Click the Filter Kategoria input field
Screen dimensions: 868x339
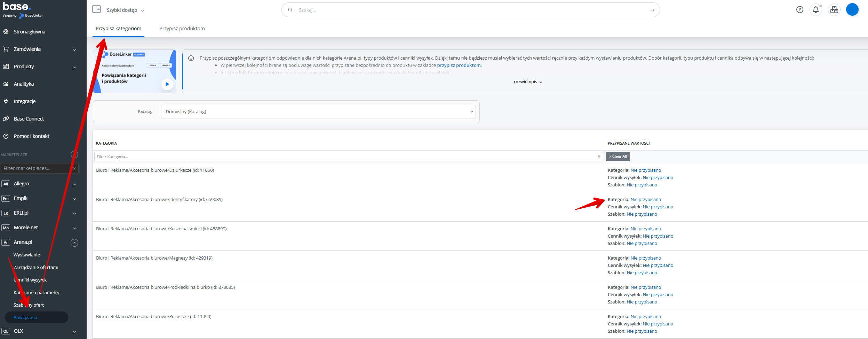(344, 157)
